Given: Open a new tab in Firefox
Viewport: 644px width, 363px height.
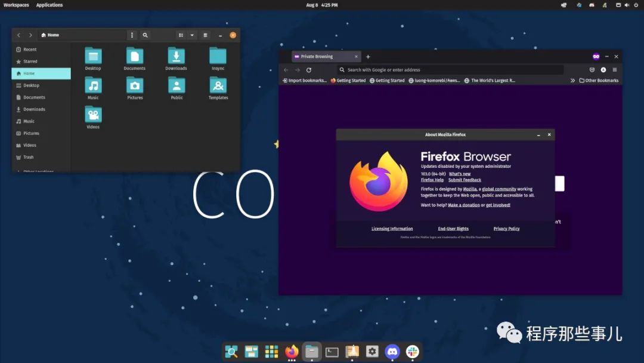Looking at the screenshot, I should tap(368, 57).
